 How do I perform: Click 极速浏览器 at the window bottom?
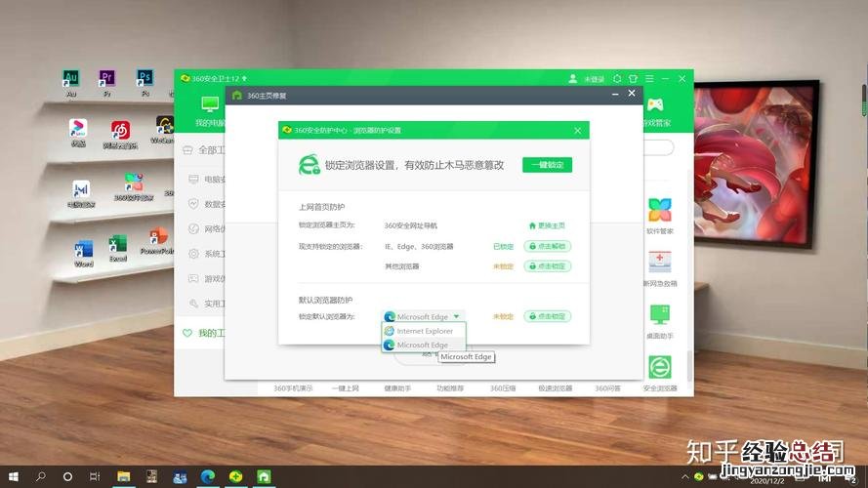tap(556, 388)
